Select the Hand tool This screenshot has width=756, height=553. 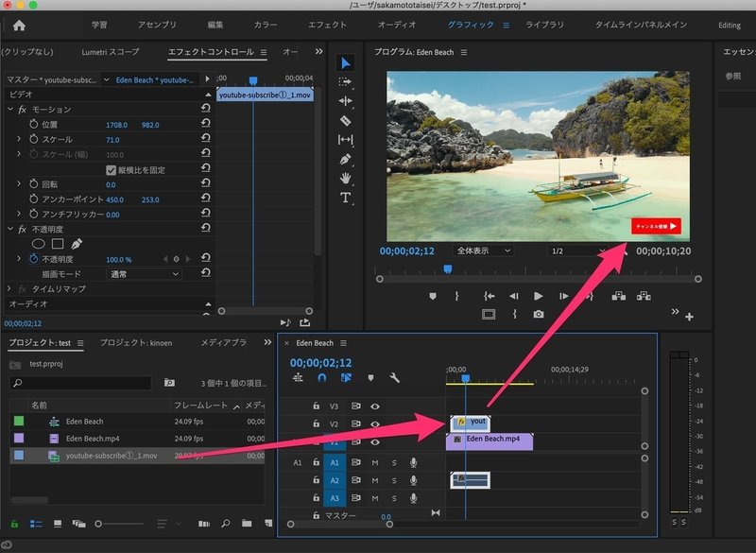346,178
